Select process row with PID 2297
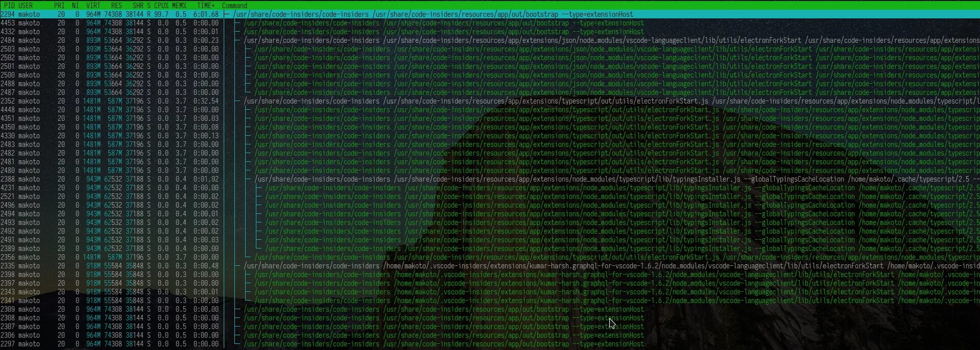980x350 pixels. (x=490, y=344)
